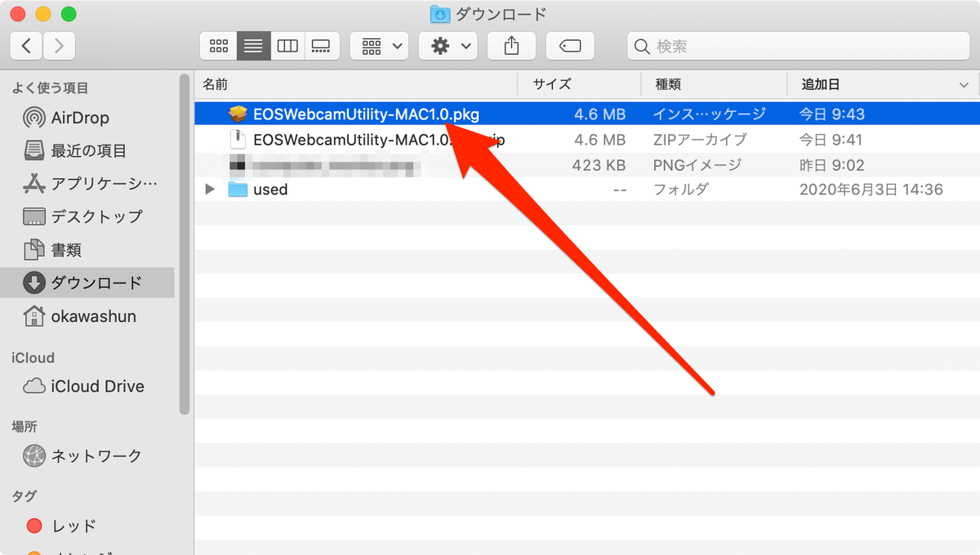The image size is (980, 555).
Task: Click the 検索 search field
Action: click(799, 46)
